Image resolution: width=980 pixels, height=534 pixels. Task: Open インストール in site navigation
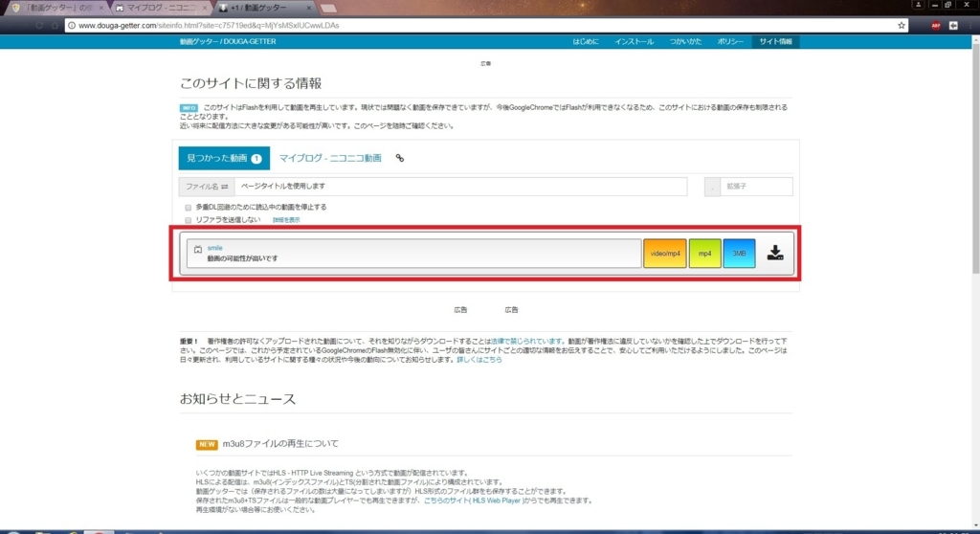pyautogui.click(x=634, y=41)
